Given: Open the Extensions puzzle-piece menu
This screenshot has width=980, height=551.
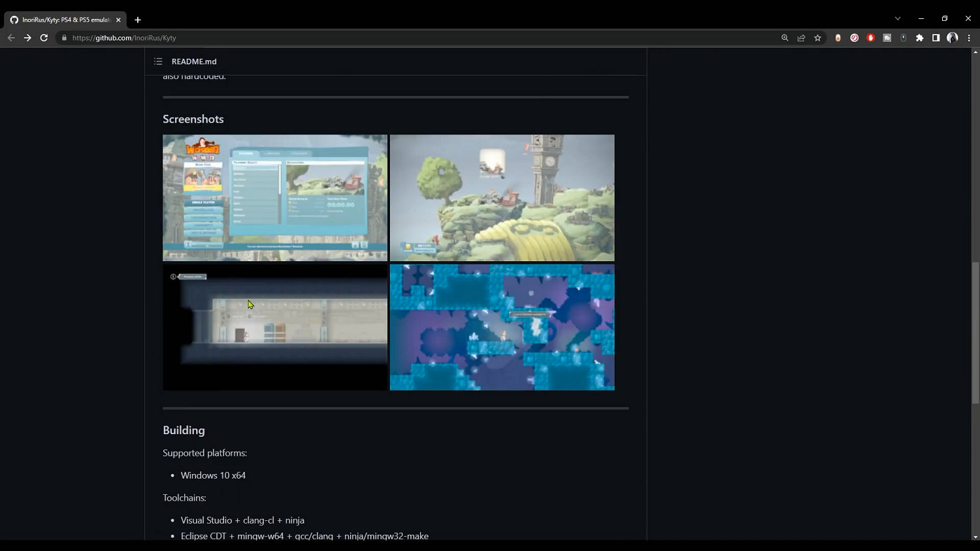Looking at the screenshot, I should (920, 38).
